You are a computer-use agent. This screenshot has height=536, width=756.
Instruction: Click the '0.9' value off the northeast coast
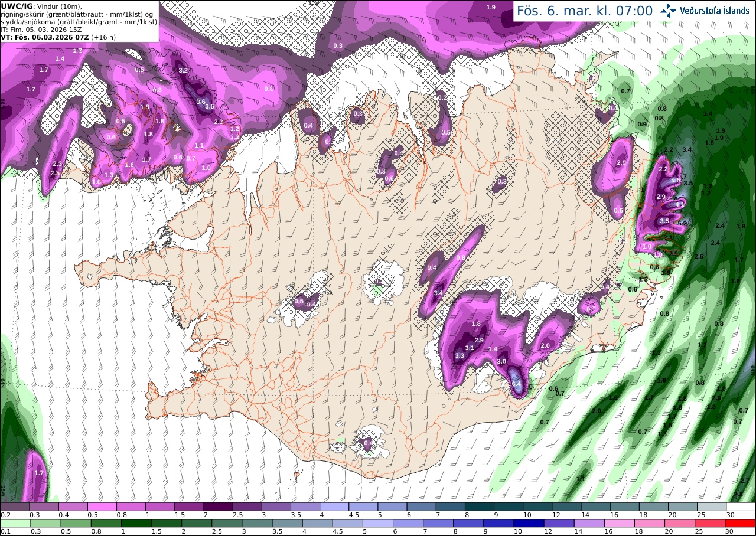click(643, 124)
